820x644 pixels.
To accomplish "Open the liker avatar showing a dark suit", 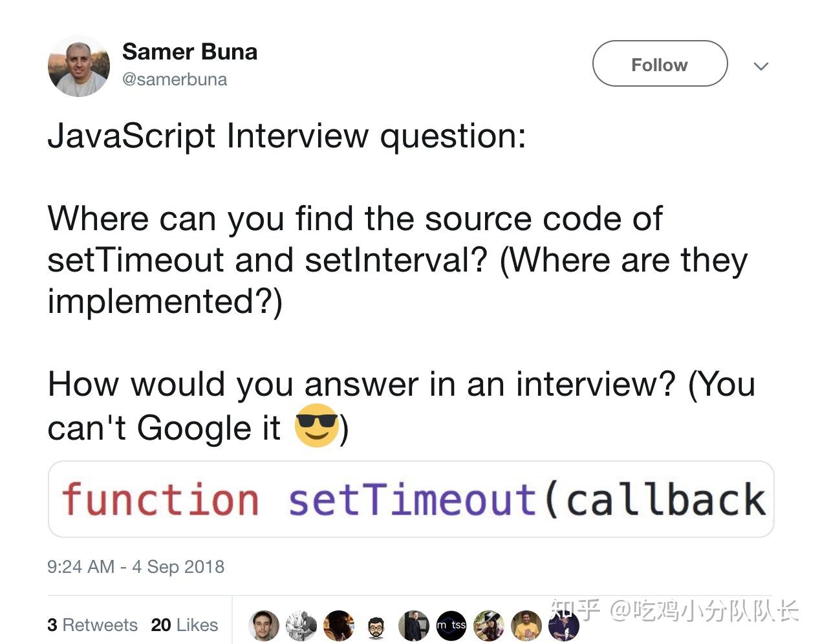I will [x=414, y=625].
